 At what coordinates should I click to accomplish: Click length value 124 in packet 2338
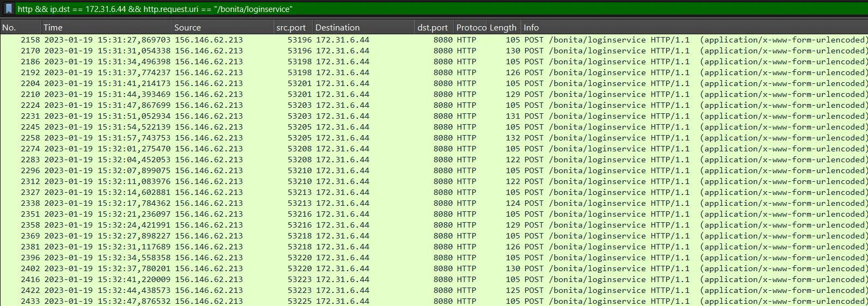pos(513,203)
